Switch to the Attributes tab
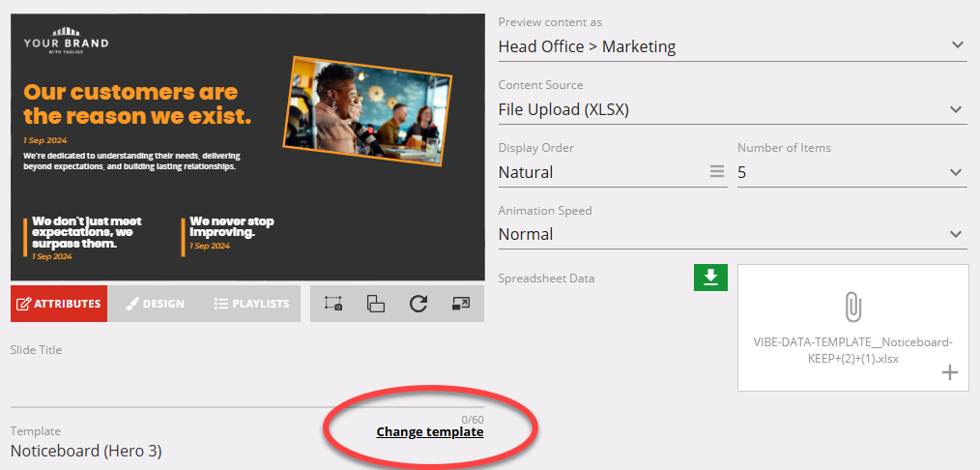The height and width of the screenshot is (470, 980). point(59,304)
